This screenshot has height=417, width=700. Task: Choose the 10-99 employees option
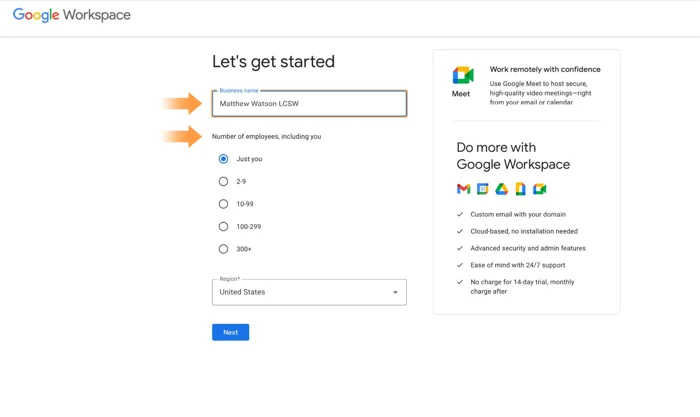tap(223, 204)
